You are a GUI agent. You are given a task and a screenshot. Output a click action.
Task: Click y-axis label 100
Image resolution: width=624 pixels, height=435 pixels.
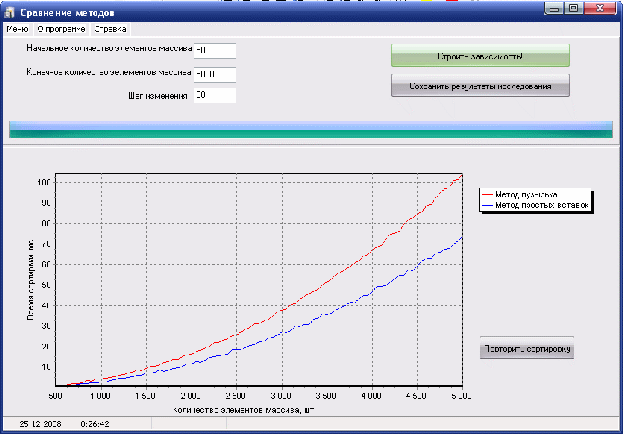pyautogui.click(x=44, y=182)
